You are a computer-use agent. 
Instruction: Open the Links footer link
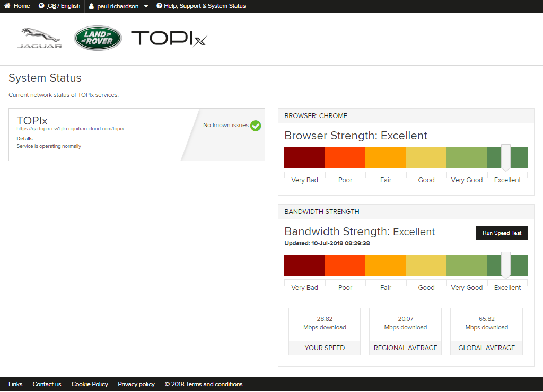click(15, 384)
